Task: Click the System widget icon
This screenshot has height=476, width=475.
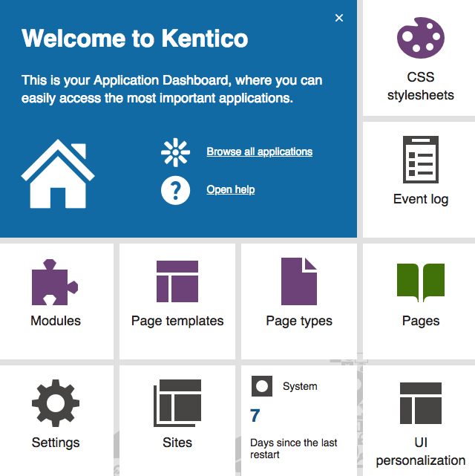Action: coord(262,386)
